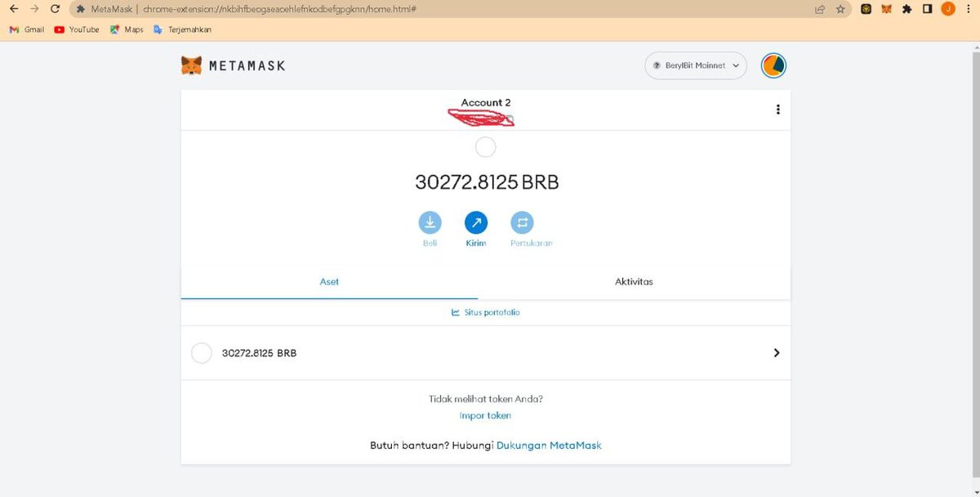Open the Dukungan MetaMask support link
Screen dimensions: 980x497
pos(549,446)
